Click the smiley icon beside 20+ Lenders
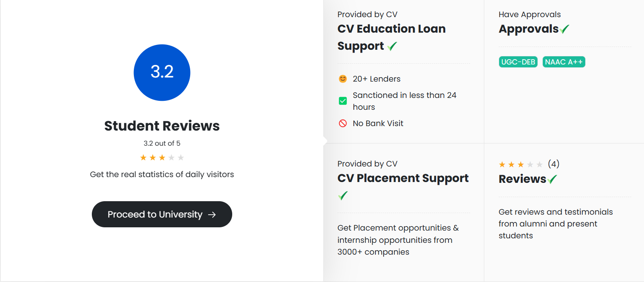This screenshot has width=644, height=282. (x=343, y=79)
